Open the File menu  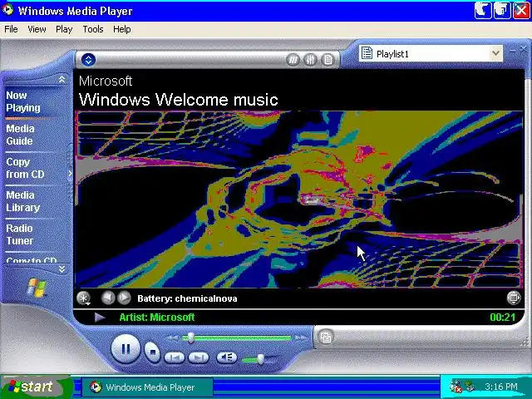pyautogui.click(x=11, y=29)
